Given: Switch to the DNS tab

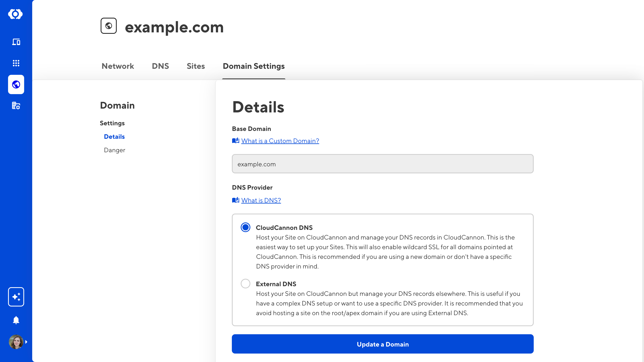Looking at the screenshot, I should (x=160, y=66).
